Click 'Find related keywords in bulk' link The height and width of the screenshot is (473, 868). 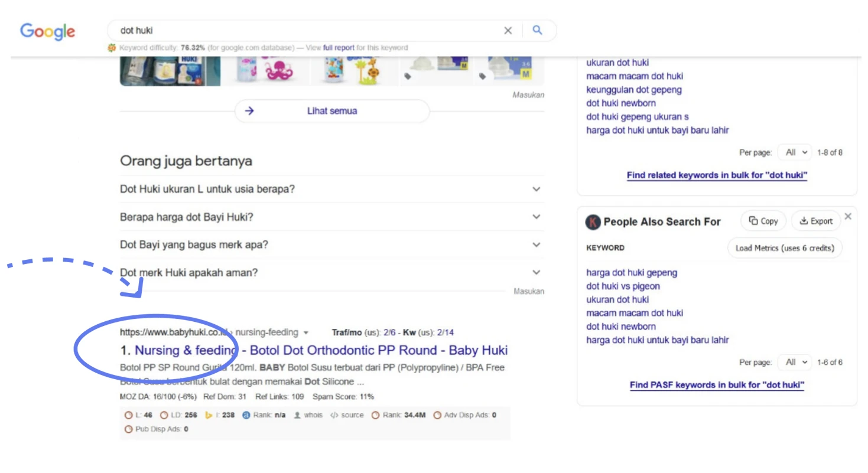click(x=717, y=175)
